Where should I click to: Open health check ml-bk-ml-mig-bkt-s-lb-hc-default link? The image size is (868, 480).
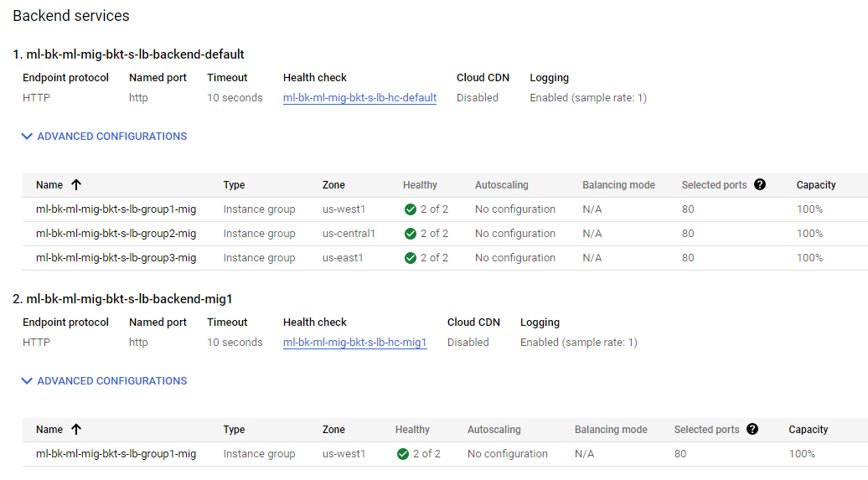tap(359, 98)
